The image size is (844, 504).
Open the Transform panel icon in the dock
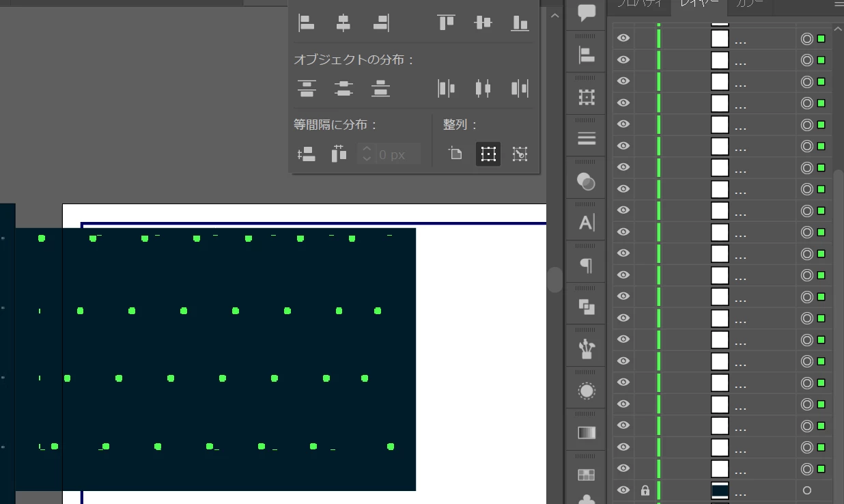point(587,98)
